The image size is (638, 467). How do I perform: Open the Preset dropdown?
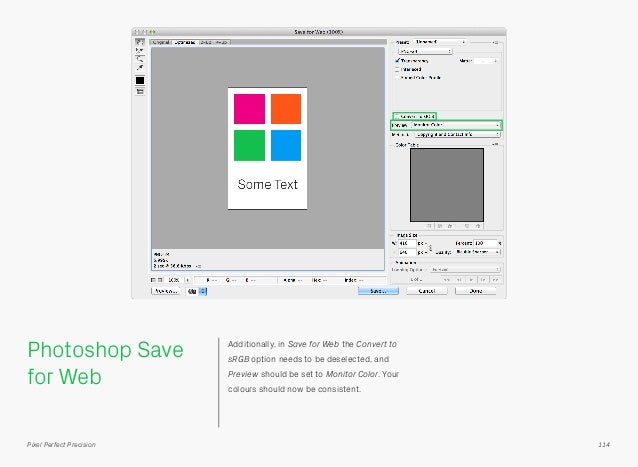(x=440, y=42)
